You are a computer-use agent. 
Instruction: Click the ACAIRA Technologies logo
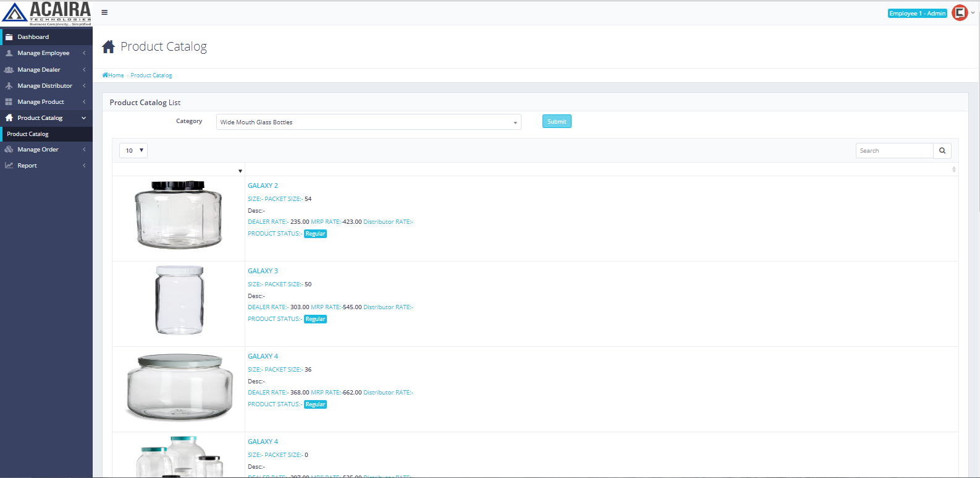tap(46, 14)
